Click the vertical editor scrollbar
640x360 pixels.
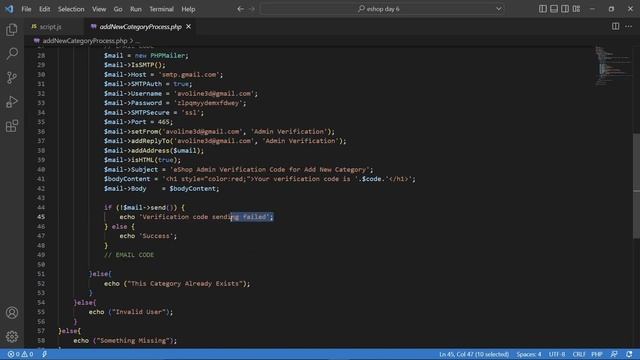[636, 186]
